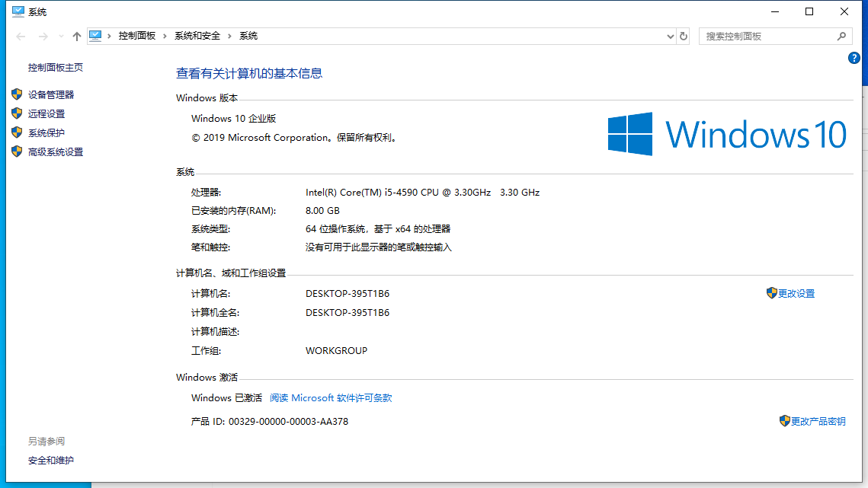Expand chevron after 控制面板 breadcrumb
Screen dimensions: 868x488
click(165, 36)
